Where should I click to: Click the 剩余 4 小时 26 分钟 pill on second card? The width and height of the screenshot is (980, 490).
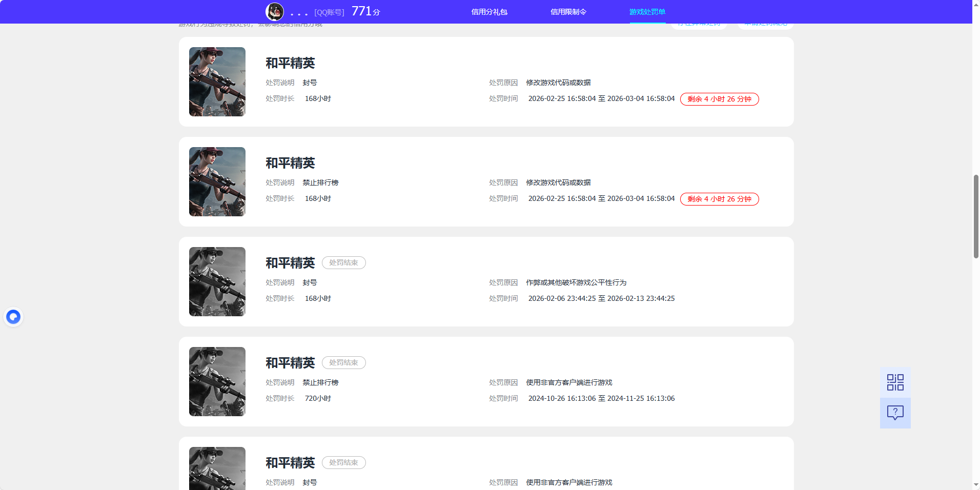[x=719, y=199]
